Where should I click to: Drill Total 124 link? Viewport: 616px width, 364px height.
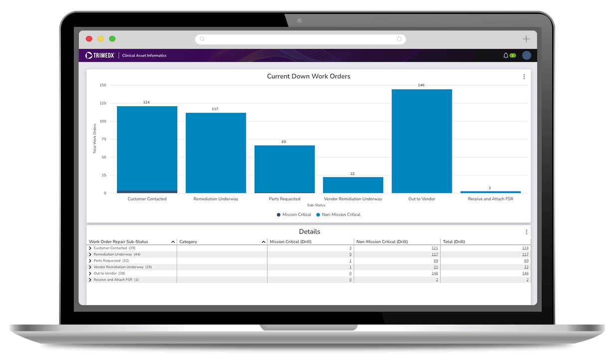pos(525,248)
